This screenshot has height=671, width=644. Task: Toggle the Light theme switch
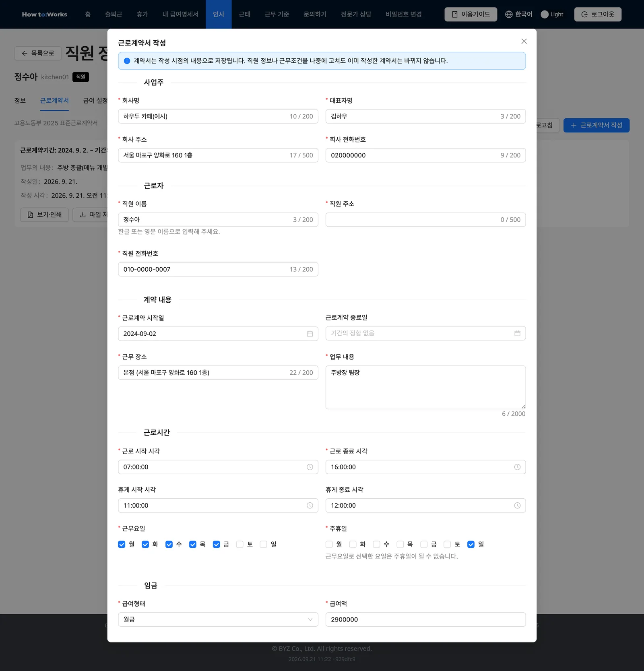click(x=545, y=14)
